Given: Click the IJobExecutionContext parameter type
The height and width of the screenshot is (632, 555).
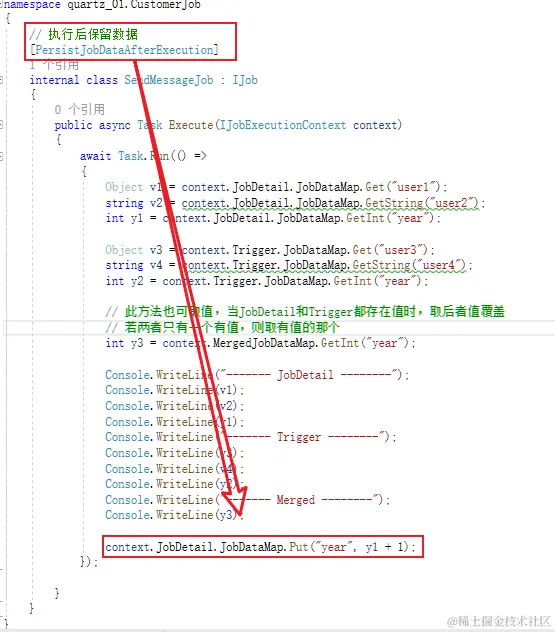Looking at the screenshot, I should tap(283, 125).
